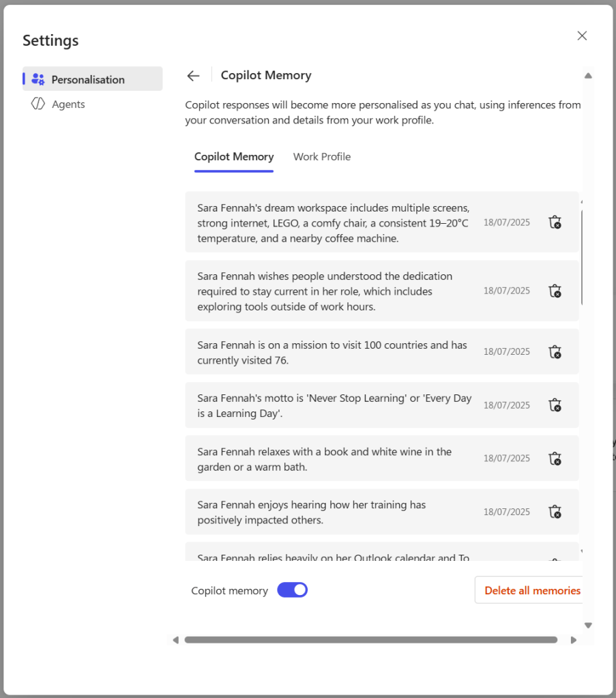
Task: Select the memory about visiting 76 countries
Action: point(332,352)
